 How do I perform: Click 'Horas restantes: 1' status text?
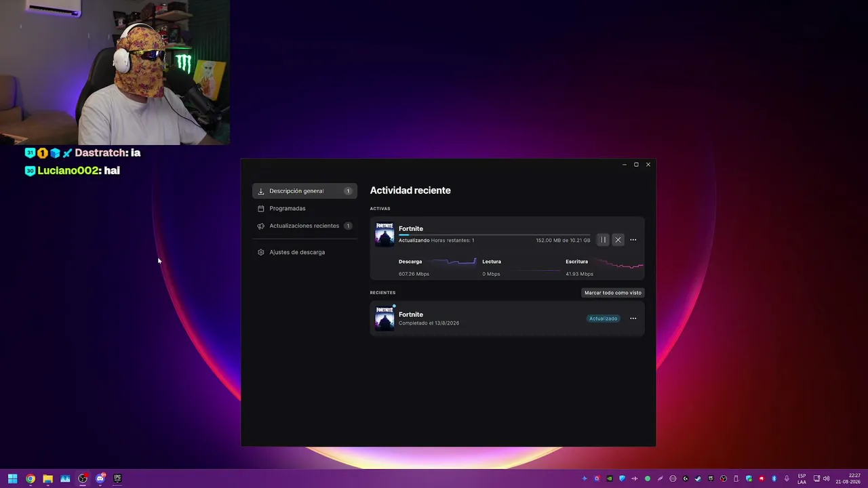click(452, 241)
